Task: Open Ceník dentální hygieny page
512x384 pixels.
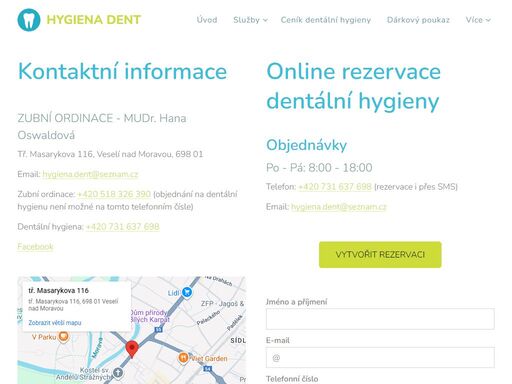Action: [326, 20]
